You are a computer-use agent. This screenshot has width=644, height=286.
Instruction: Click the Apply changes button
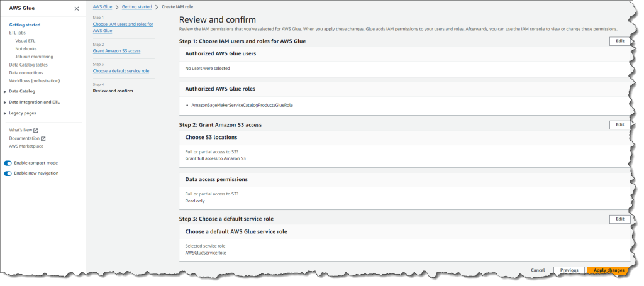point(608,270)
